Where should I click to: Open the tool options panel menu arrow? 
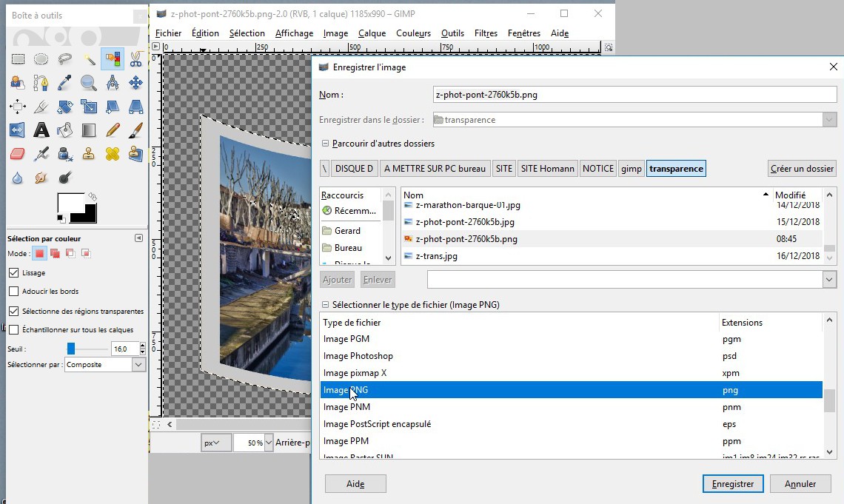click(139, 238)
